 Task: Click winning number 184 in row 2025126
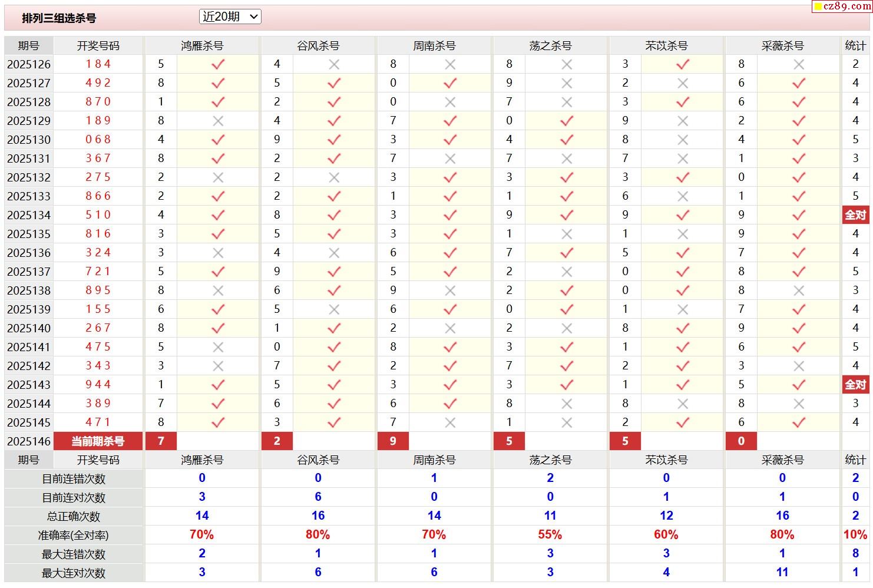point(98,64)
